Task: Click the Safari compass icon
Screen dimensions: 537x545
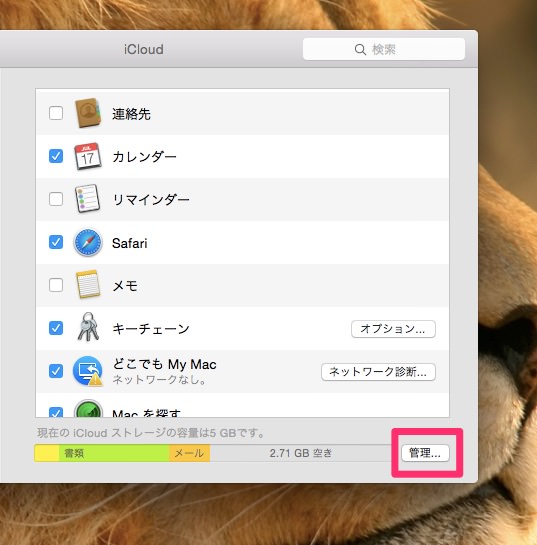Action: click(88, 242)
